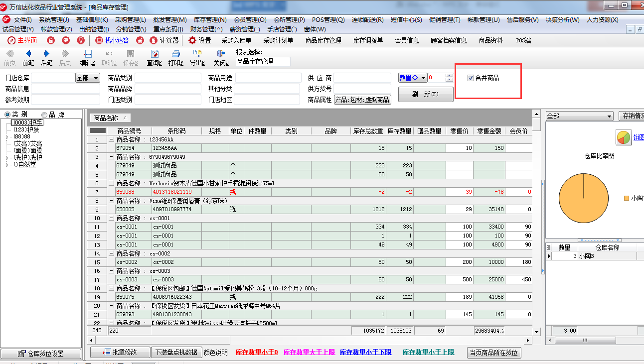644x364 pixels.
Task: Click the 当页商品所在货位 button
Action: (494, 353)
